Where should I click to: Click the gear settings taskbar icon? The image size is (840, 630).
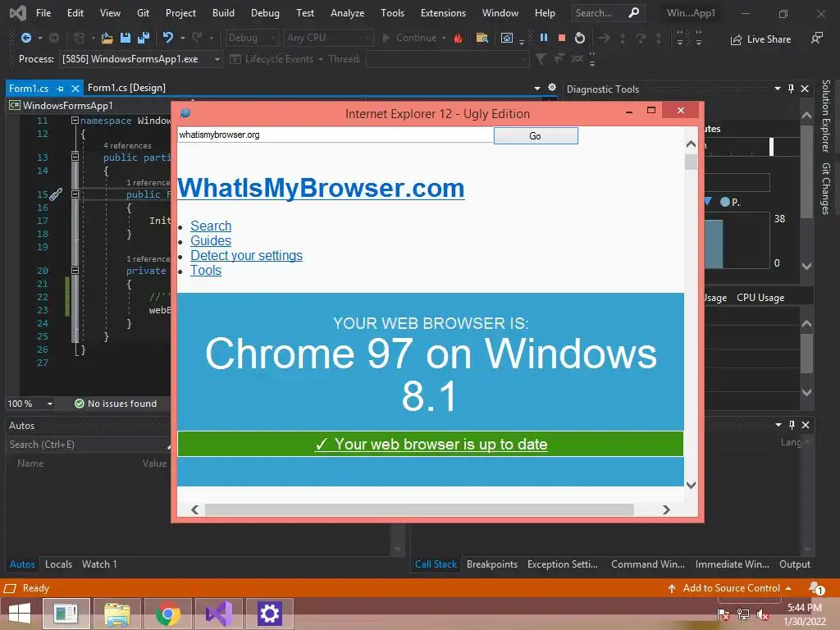pos(269,614)
